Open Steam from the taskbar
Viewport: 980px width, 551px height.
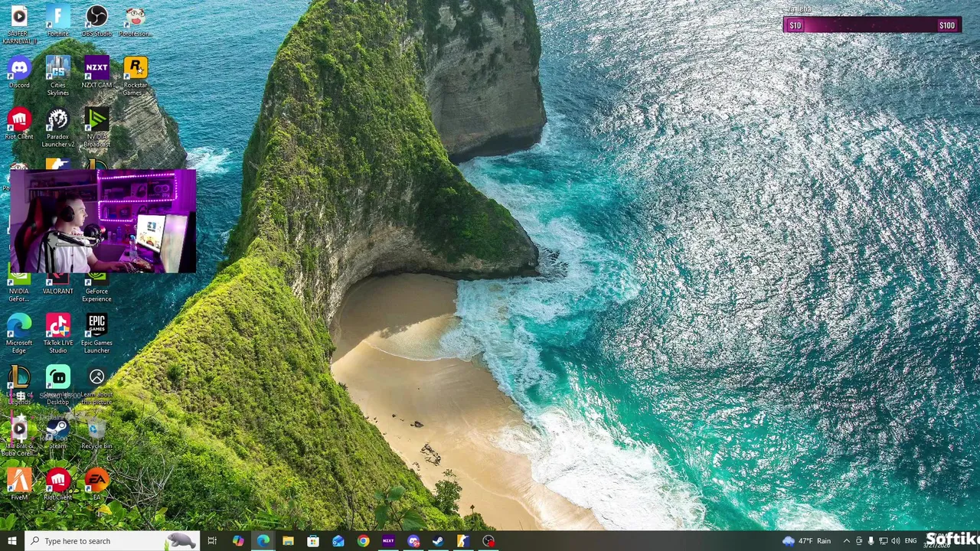click(438, 541)
